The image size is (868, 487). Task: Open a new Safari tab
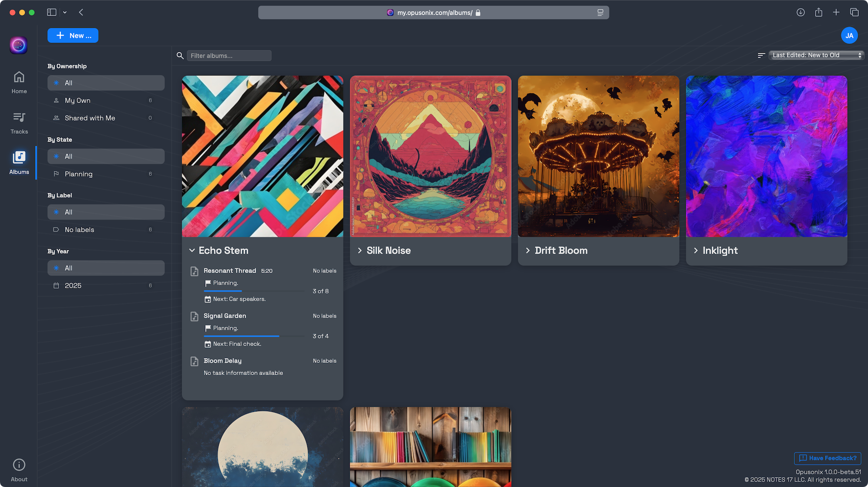pos(836,12)
